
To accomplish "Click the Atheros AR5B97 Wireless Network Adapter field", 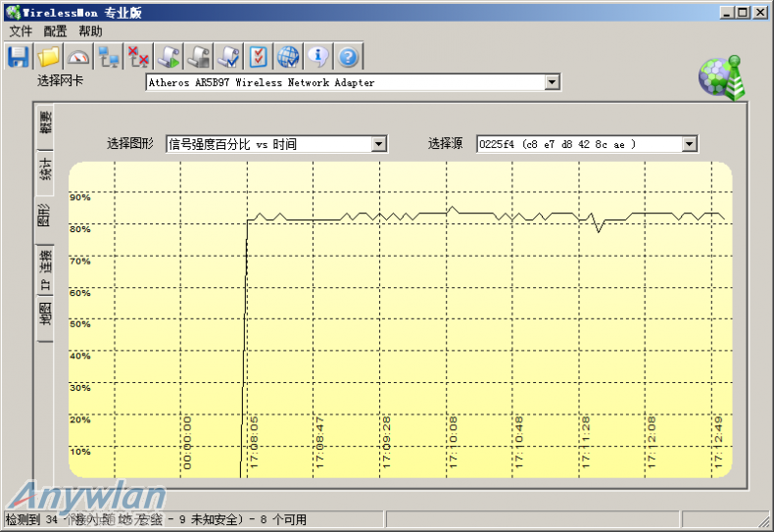I will [353, 82].
